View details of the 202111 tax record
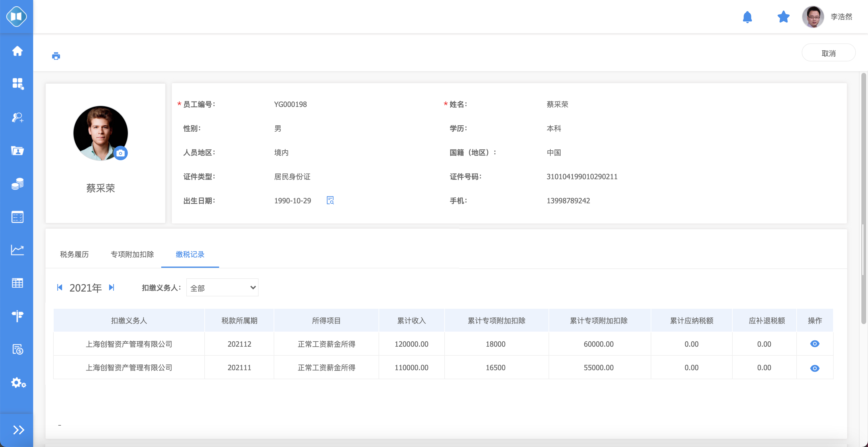 coord(814,368)
